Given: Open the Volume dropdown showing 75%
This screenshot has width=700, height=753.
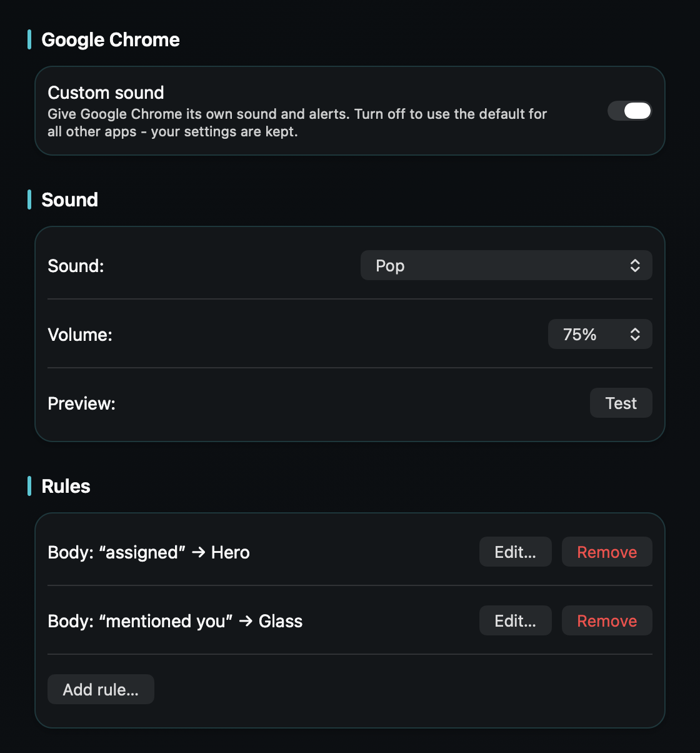Looking at the screenshot, I should 600,335.
